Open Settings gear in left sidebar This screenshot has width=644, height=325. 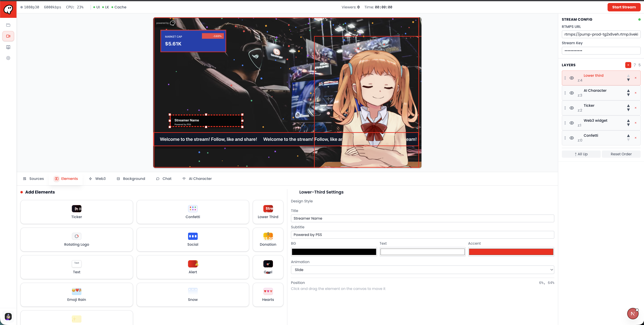tap(8, 58)
